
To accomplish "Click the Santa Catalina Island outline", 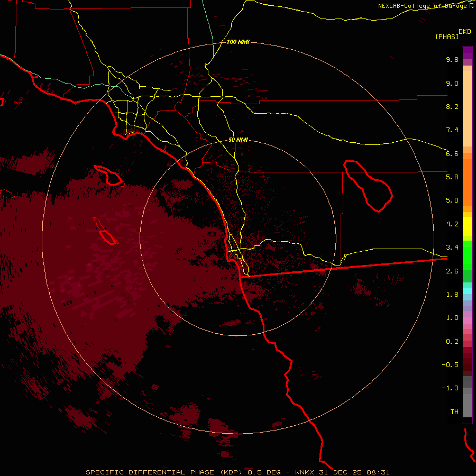I will click(108, 175).
